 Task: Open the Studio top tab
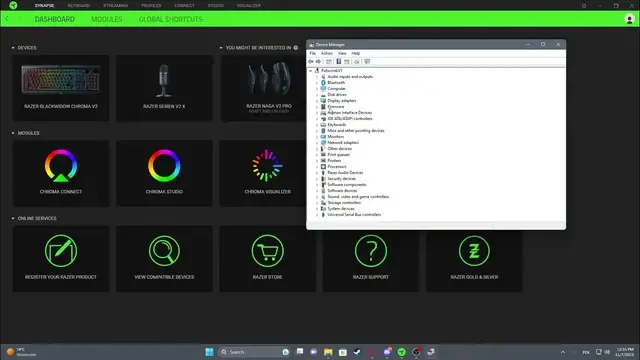(216, 6)
